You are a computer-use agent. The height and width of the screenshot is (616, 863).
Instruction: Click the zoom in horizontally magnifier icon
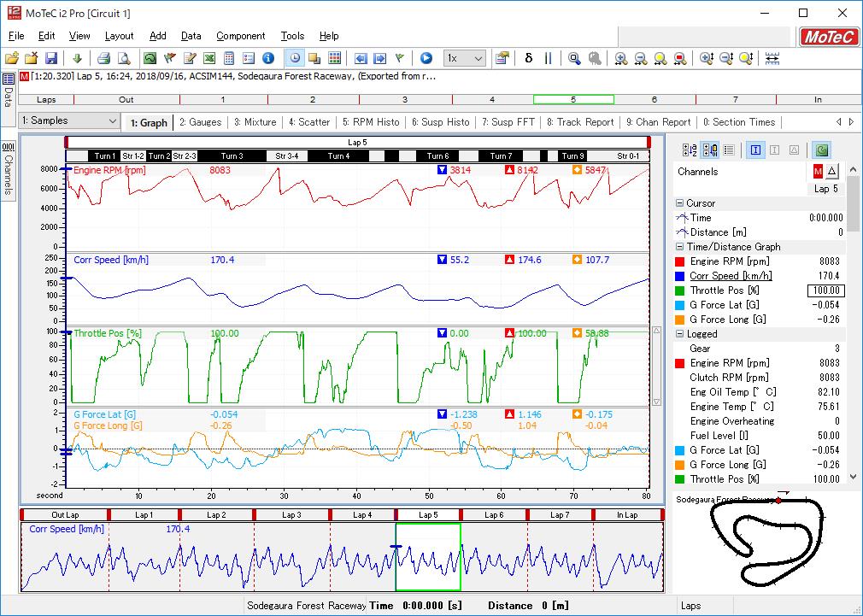pos(621,58)
